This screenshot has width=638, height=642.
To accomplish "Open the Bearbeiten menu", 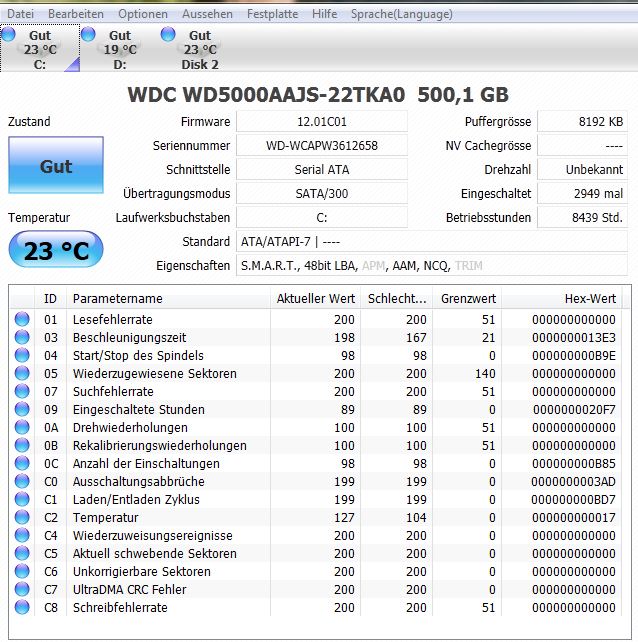I will [x=76, y=14].
